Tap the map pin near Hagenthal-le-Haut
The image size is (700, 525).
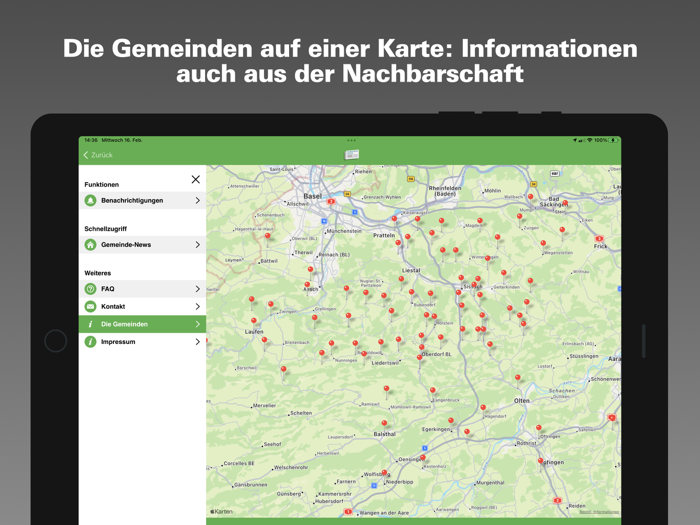tap(267, 236)
